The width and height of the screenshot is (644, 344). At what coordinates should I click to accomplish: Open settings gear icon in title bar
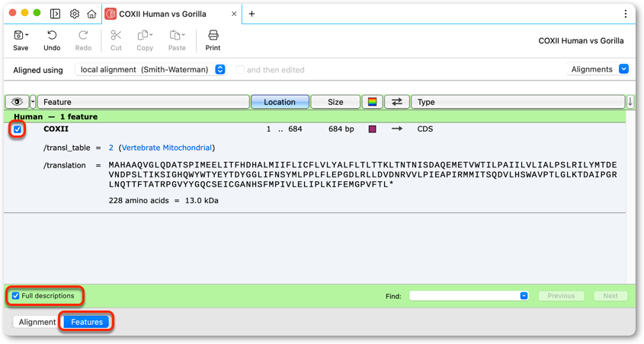pyautogui.click(x=75, y=14)
